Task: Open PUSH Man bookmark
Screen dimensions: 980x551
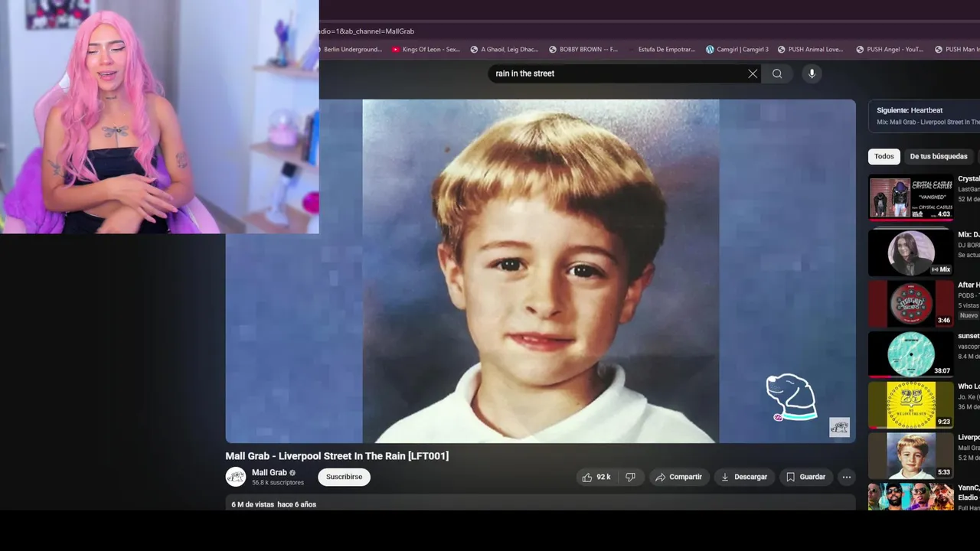Action: [957, 49]
